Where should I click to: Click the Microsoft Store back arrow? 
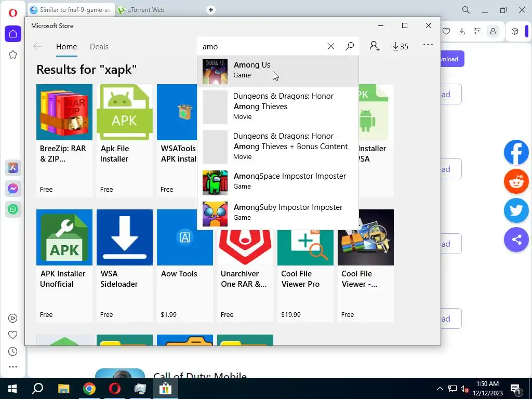[37, 46]
